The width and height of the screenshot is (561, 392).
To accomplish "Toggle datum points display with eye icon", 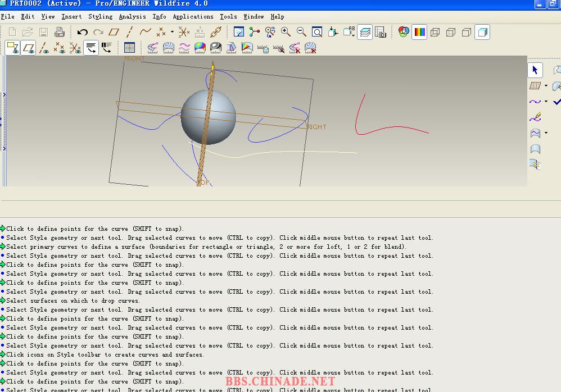I will pos(60,48).
